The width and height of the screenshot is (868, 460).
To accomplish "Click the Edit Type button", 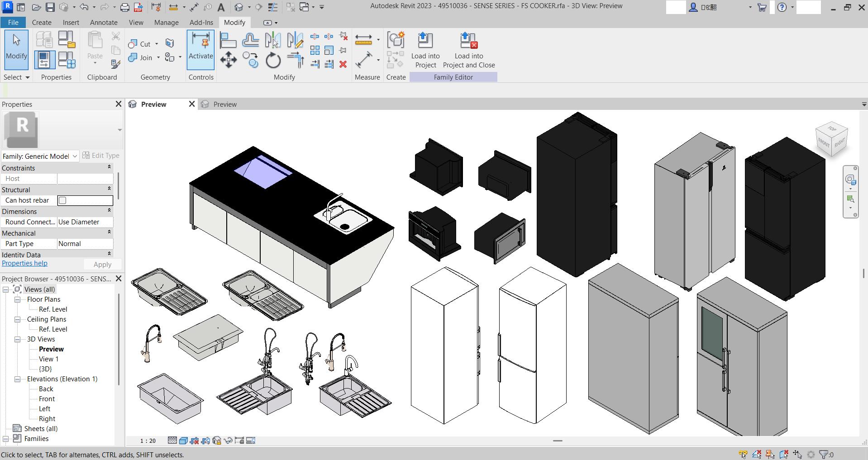I will 101,156.
